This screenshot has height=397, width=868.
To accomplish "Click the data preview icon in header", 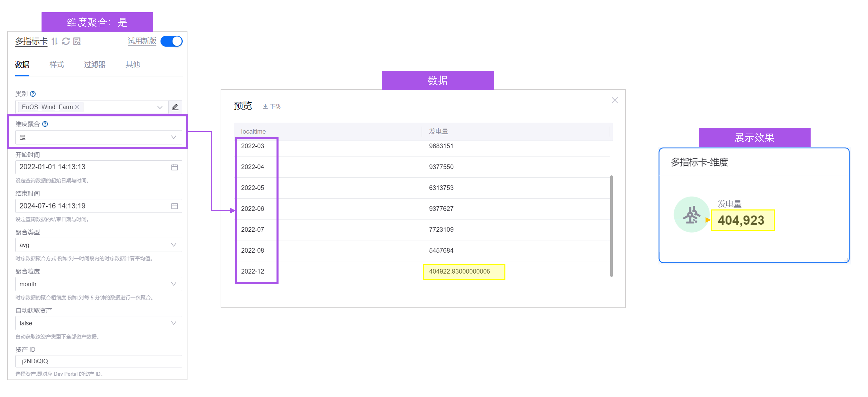I will click(77, 41).
